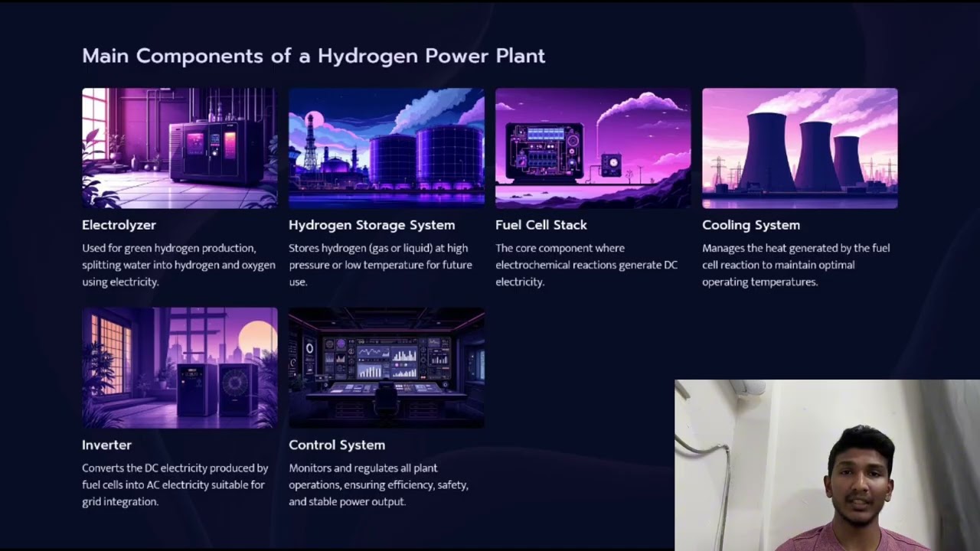980x551 pixels.
Task: Click the description 'Used for green hydrogen production'
Action: pyautogui.click(x=169, y=248)
